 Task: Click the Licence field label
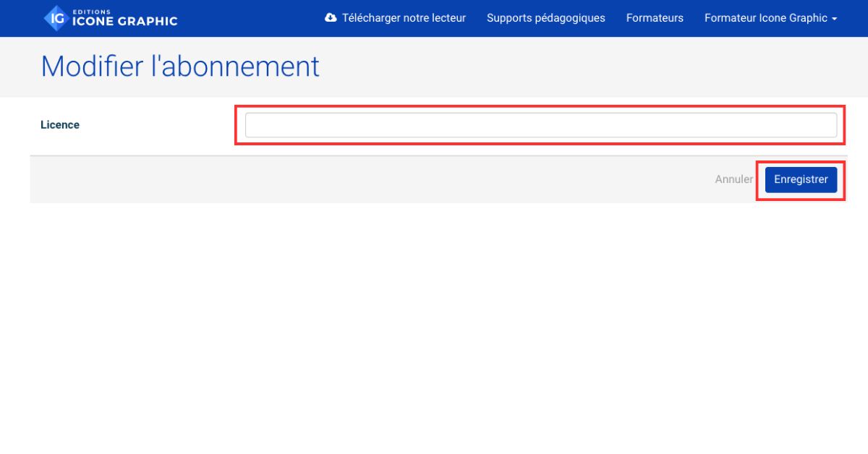point(60,125)
